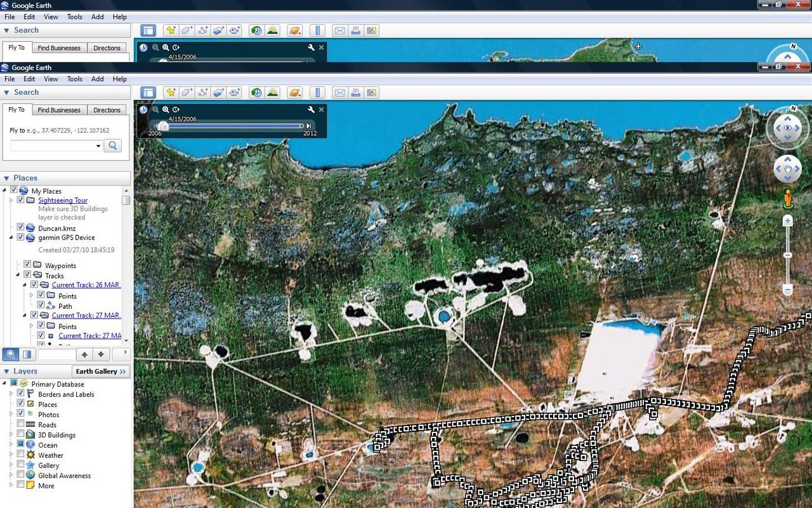Screen dimensions: 812x508
Task: Toggle historical imagery clock icon in toolbar
Action: point(256,93)
